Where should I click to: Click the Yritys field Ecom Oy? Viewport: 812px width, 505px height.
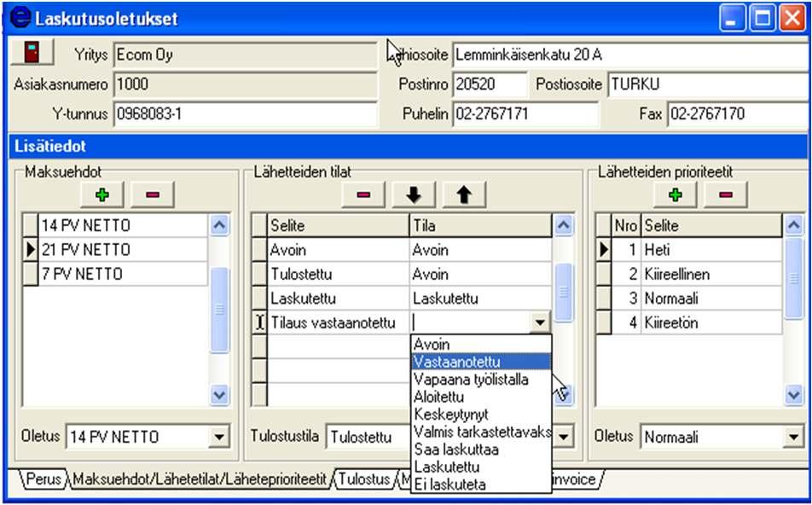(246, 55)
